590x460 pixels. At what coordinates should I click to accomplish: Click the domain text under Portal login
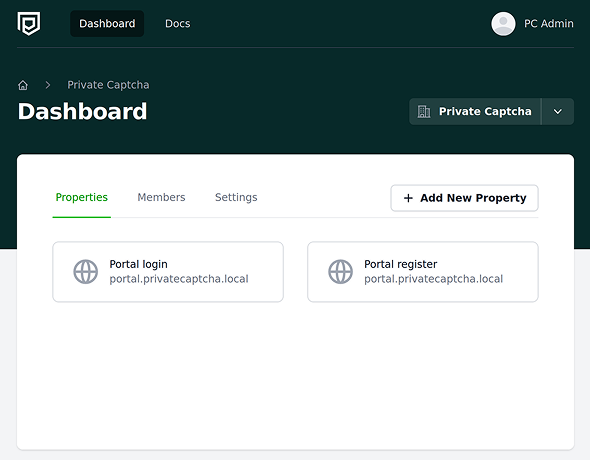point(179,279)
